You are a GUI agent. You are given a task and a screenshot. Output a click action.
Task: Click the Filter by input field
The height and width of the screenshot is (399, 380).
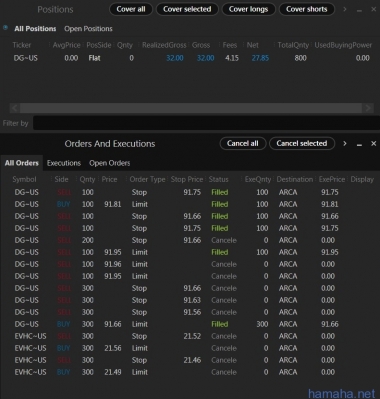pyautogui.click(x=206, y=123)
